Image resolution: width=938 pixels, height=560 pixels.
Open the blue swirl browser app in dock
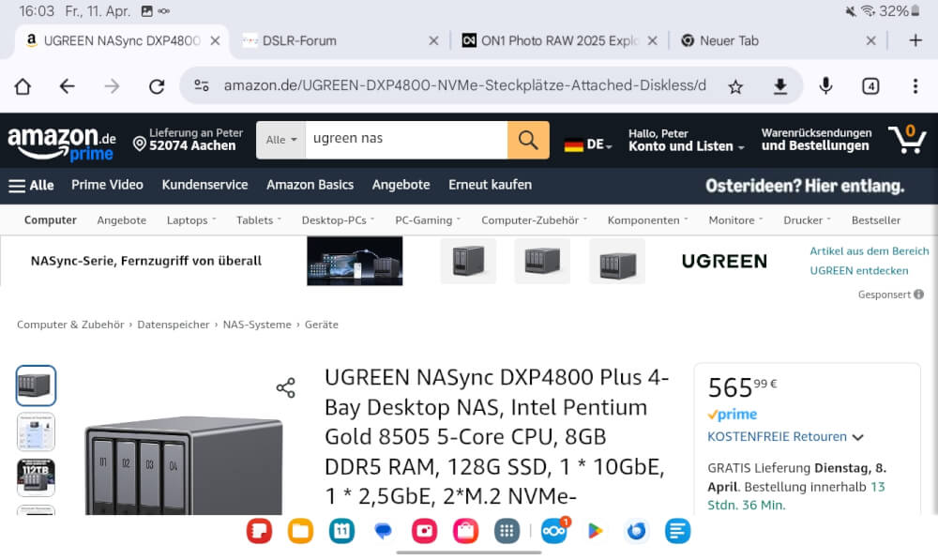pos(637,531)
